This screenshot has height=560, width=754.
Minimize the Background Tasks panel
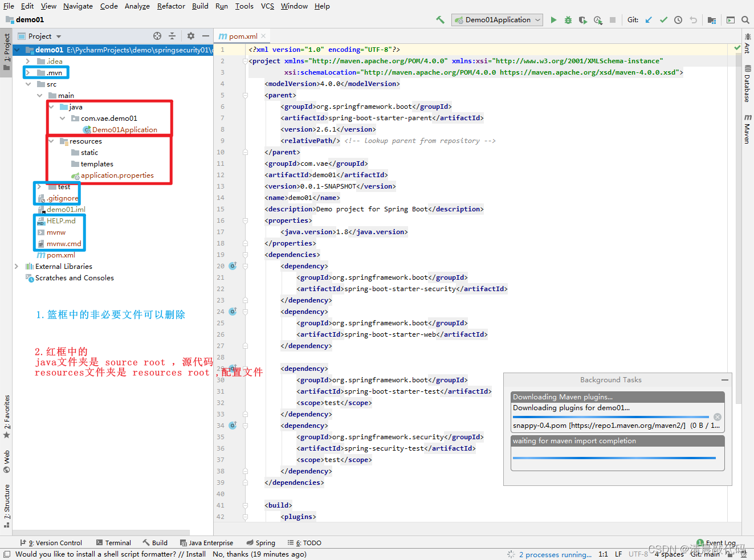click(x=724, y=380)
